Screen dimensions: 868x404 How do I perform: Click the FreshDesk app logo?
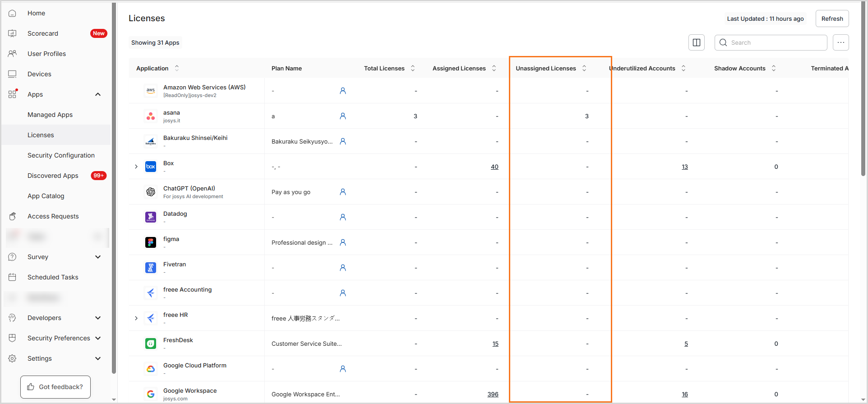pos(151,344)
